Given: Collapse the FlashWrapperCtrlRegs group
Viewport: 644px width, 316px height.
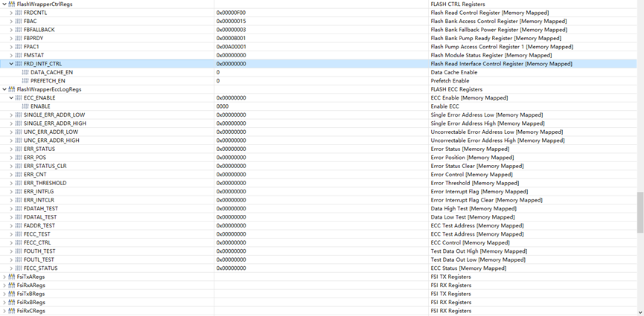Looking at the screenshot, I should [4, 4].
